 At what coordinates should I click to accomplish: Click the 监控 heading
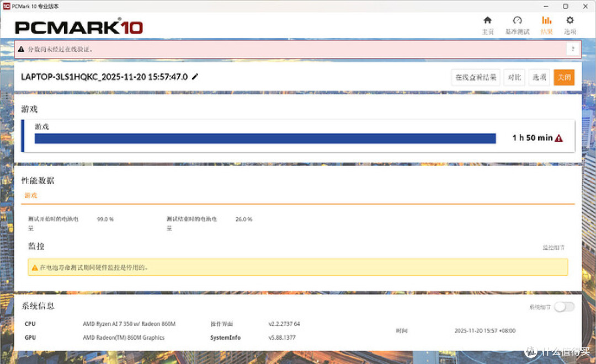pyautogui.click(x=36, y=246)
